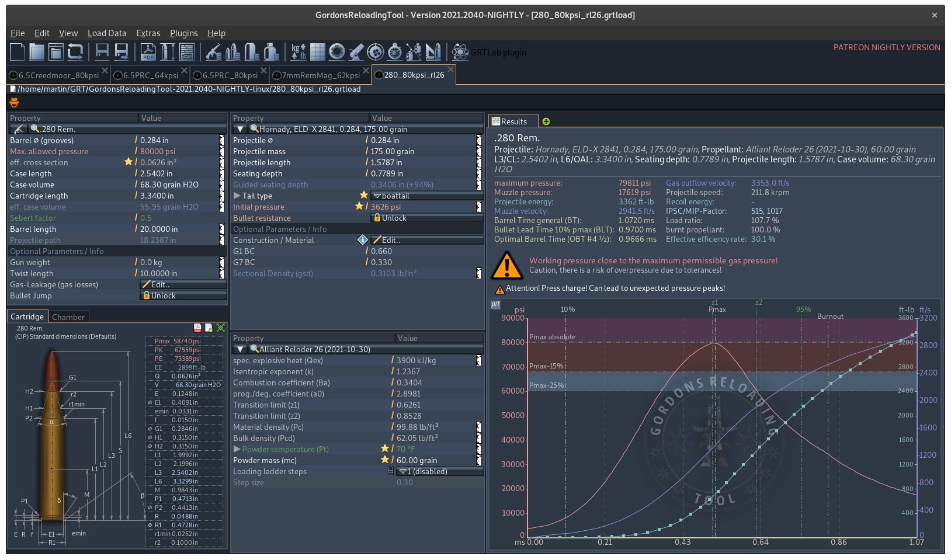Click Unlock button for Bullet Jump
951x560 pixels.
(183, 295)
